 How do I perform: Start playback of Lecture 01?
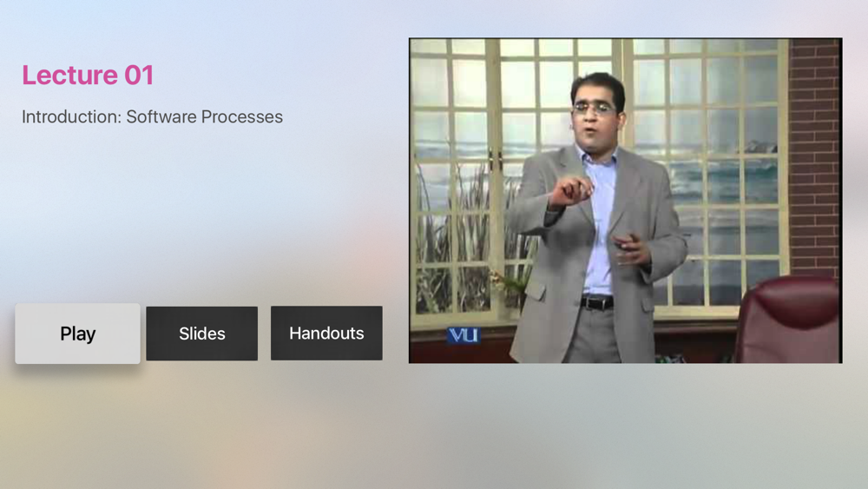[77, 334]
